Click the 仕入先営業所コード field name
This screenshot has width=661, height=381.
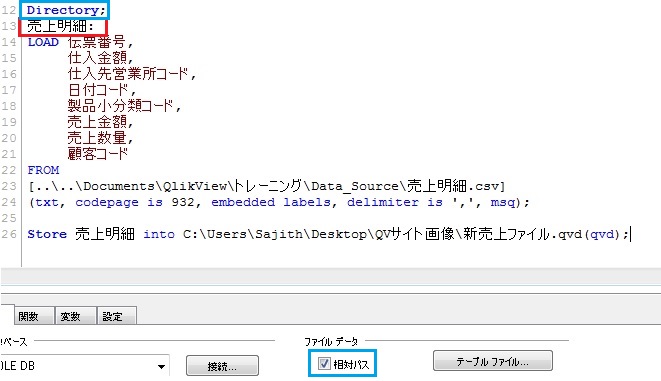128,74
